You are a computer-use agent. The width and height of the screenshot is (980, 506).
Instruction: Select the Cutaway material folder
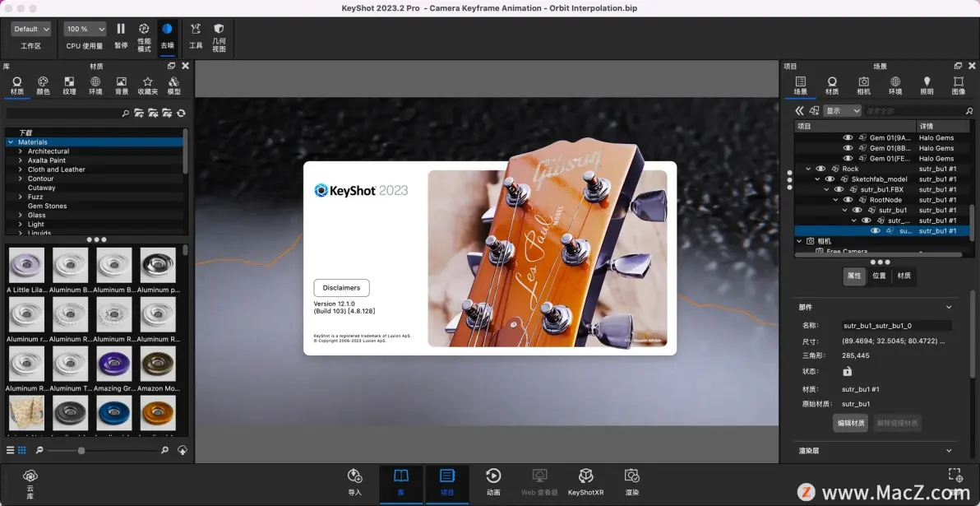[41, 188]
